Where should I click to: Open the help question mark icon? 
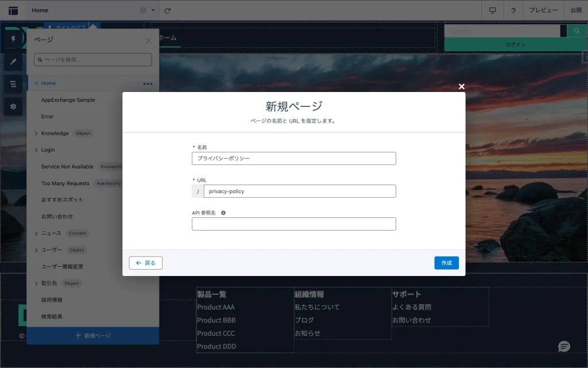513,10
